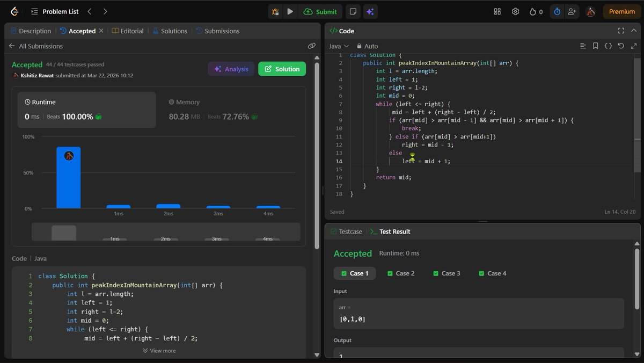The height and width of the screenshot is (363, 644).
Task: Enter editor fullscreen with the arrows icon
Action: tap(634, 46)
